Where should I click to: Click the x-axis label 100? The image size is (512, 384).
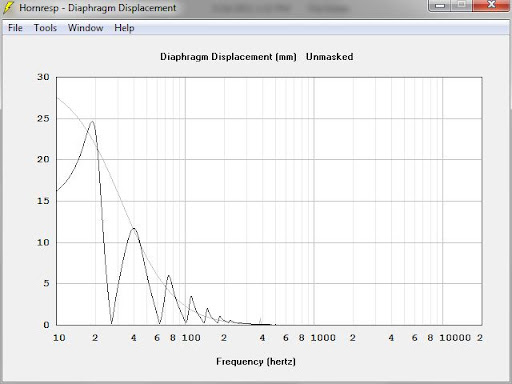click(x=191, y=338)
